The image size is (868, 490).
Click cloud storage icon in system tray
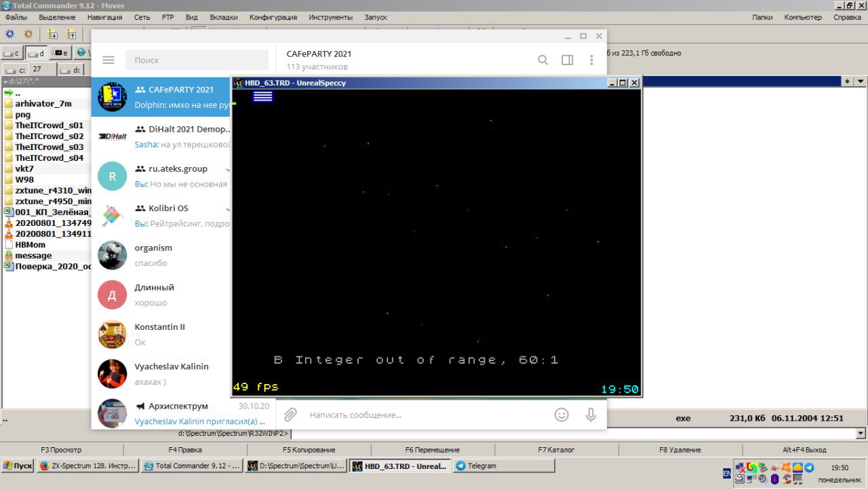(798, 468)
